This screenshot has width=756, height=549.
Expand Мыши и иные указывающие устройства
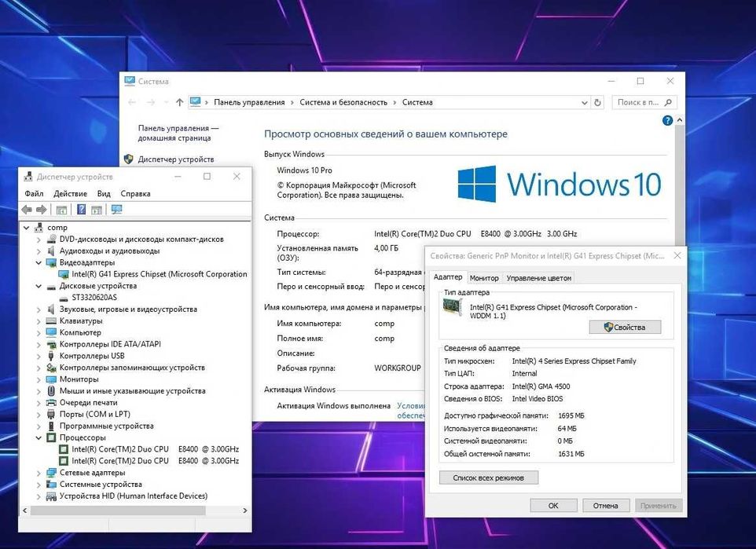(x=39, y=391)
